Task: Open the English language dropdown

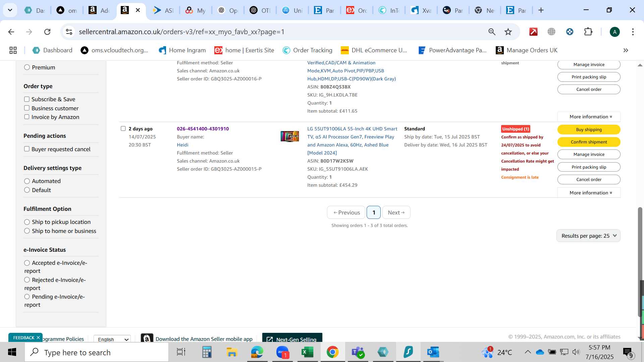Action: tap(112, 339)
